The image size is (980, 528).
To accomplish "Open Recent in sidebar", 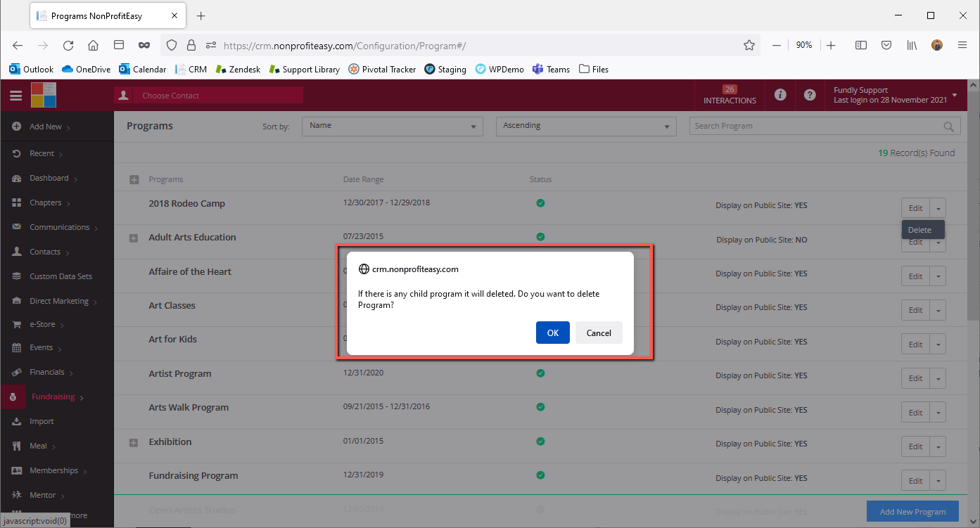I will point(42,153).
